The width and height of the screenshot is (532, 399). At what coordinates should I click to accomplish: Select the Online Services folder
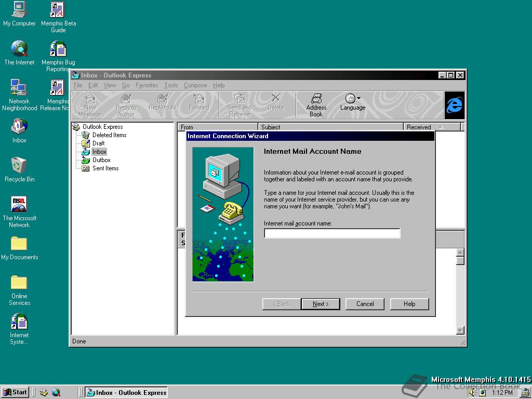pyautogui.click(x=19, y=290)
